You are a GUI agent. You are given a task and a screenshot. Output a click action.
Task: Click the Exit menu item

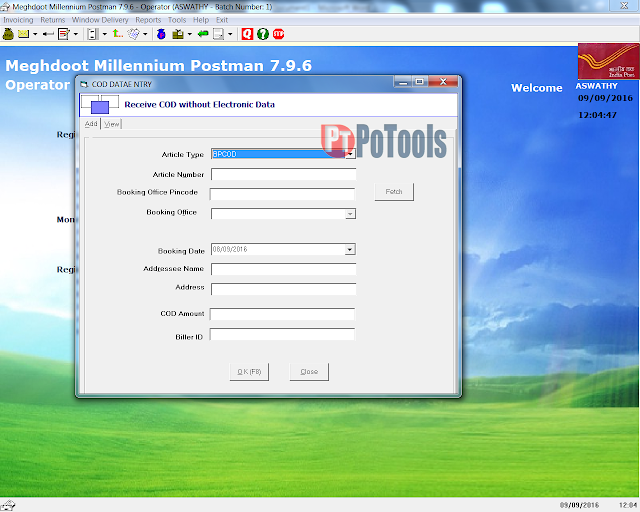coord(222,20)
